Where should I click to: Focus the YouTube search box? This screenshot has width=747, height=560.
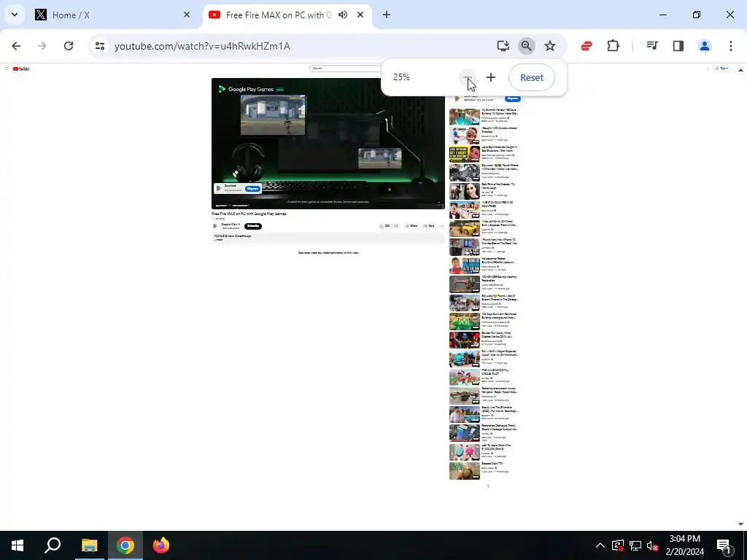coord(345,69)
